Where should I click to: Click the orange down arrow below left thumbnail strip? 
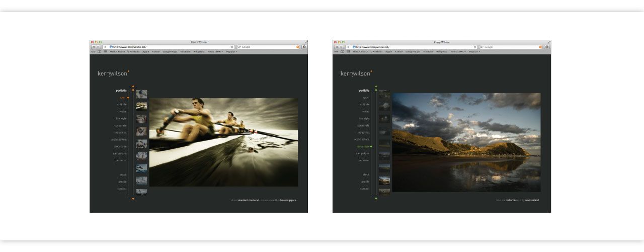(133, 199)
